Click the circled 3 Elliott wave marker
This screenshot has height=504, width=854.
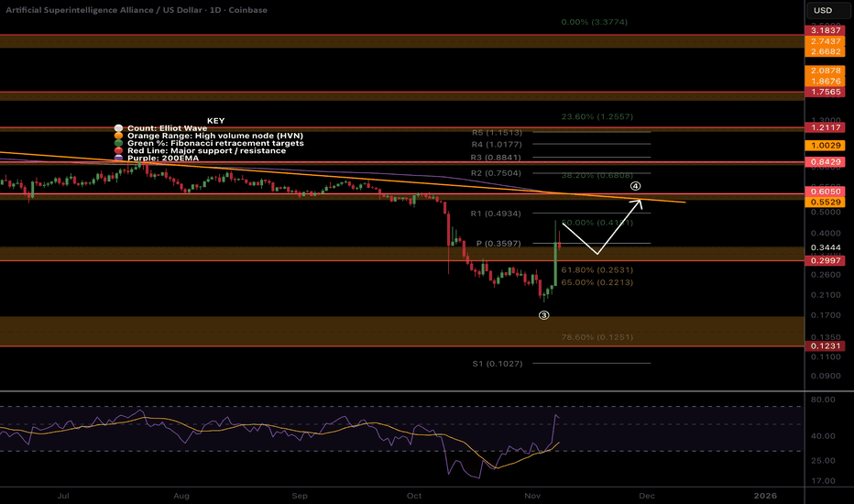point(543,315)
